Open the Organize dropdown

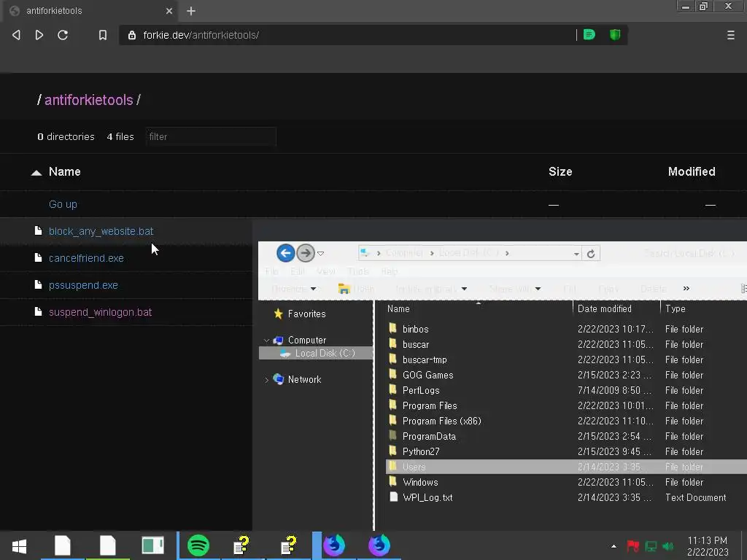point(293,289)
